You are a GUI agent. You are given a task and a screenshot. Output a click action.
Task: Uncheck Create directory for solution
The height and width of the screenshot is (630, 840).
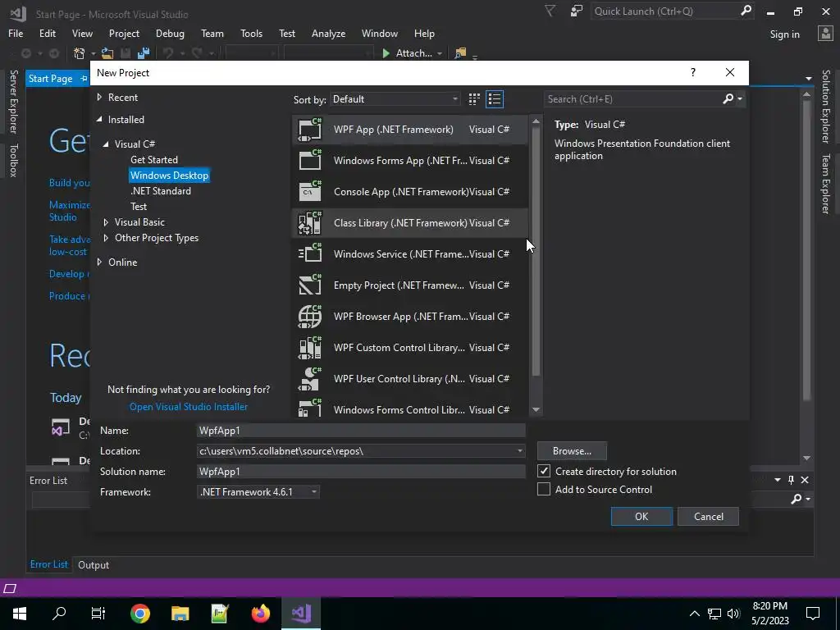pos(544,471)
